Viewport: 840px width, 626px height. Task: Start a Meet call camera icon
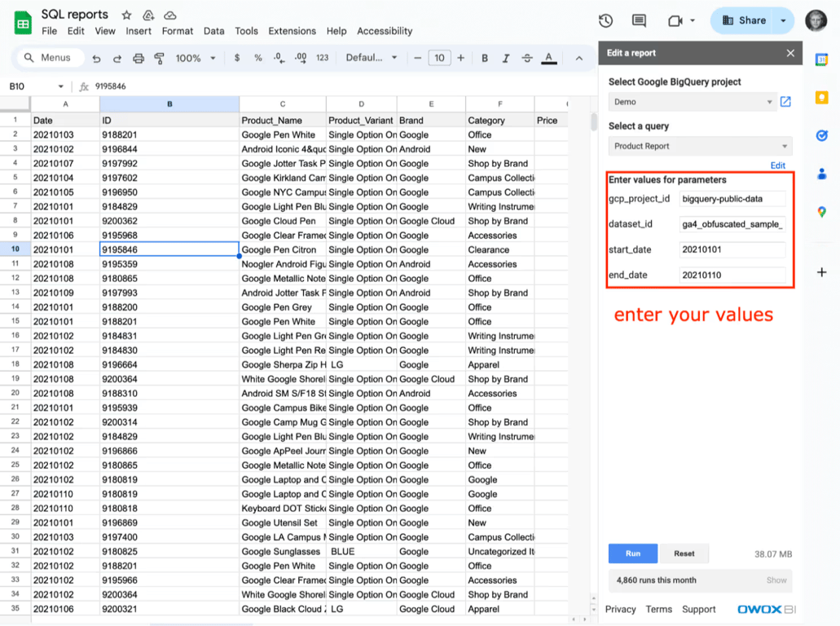point(675,21)
